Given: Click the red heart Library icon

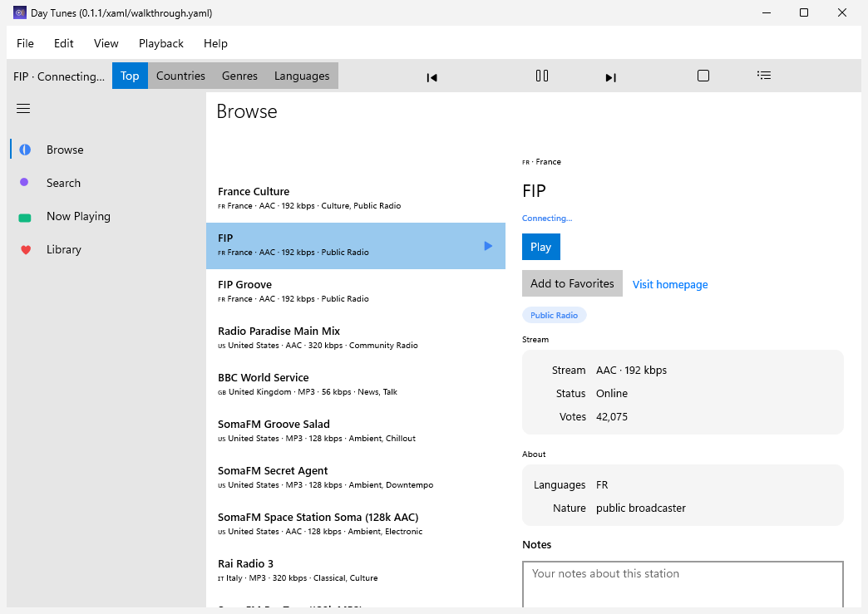Looking at the screenshot, I should pos(26,250).
